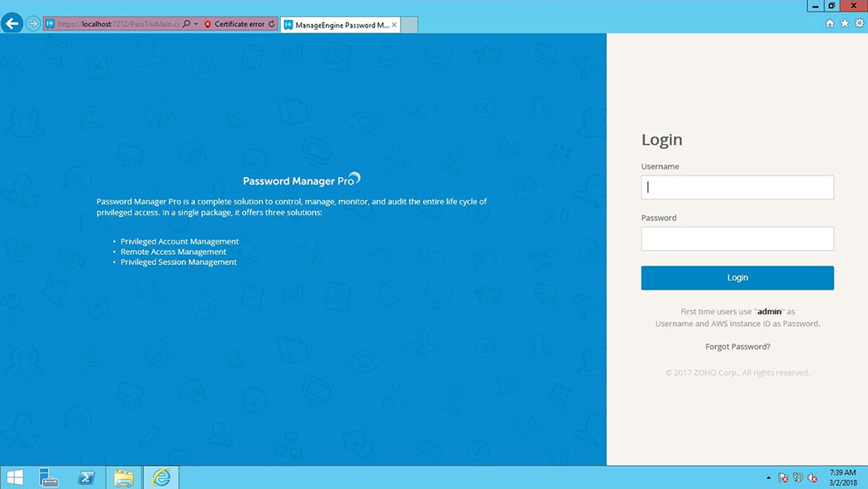The width and height of the screenshot is (868, 489).
Task: Show hidden system tray icons arrow
Action: tap(768, 477)
